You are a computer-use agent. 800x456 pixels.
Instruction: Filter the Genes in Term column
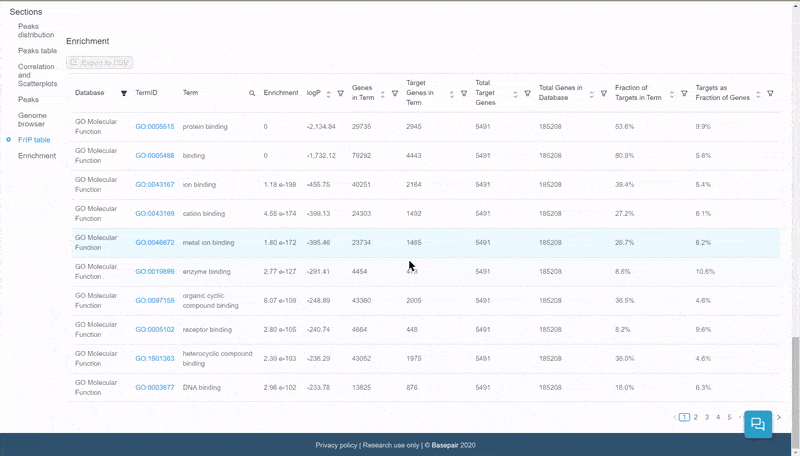point(395,93)
